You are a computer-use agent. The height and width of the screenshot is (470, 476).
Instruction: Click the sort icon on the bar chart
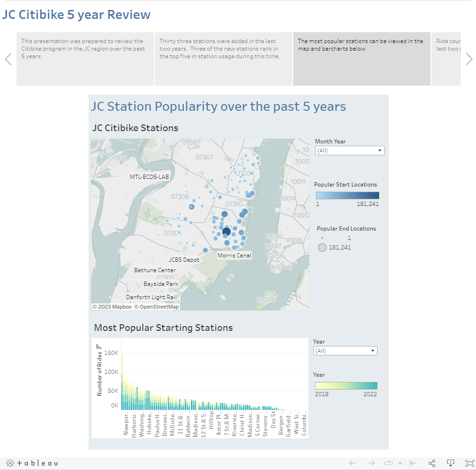(x=99, y=346)
